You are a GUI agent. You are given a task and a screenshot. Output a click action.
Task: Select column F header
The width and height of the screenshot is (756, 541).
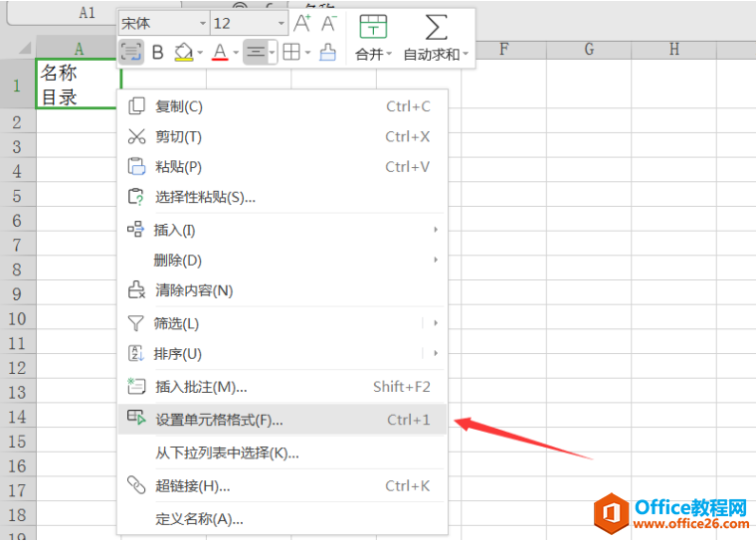[503, 49]
